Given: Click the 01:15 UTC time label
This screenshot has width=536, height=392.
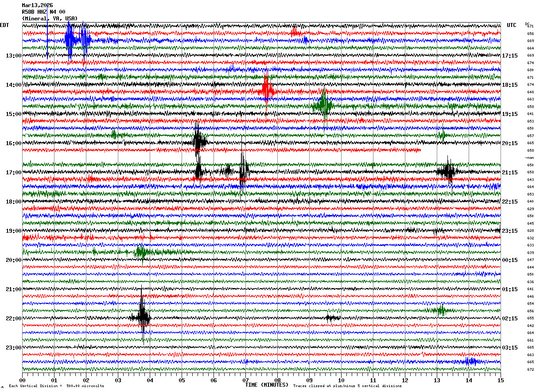Looking at the screenshot, I should click(510, 289).
